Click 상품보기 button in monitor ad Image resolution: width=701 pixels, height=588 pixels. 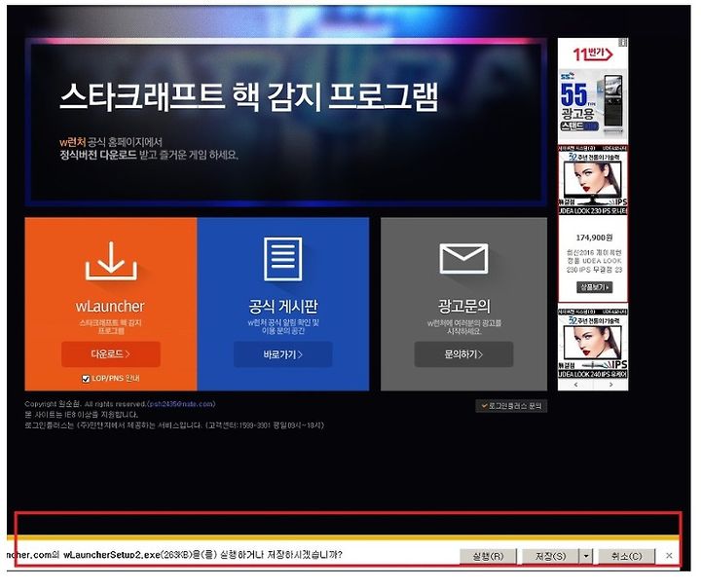point(594,287)
